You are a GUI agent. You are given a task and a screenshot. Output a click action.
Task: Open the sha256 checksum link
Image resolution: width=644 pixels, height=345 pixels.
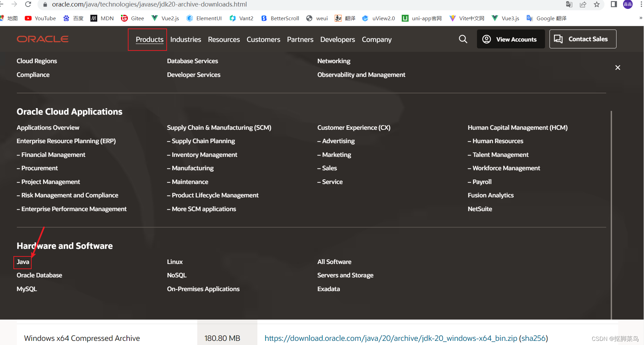(x=533, y=338)
